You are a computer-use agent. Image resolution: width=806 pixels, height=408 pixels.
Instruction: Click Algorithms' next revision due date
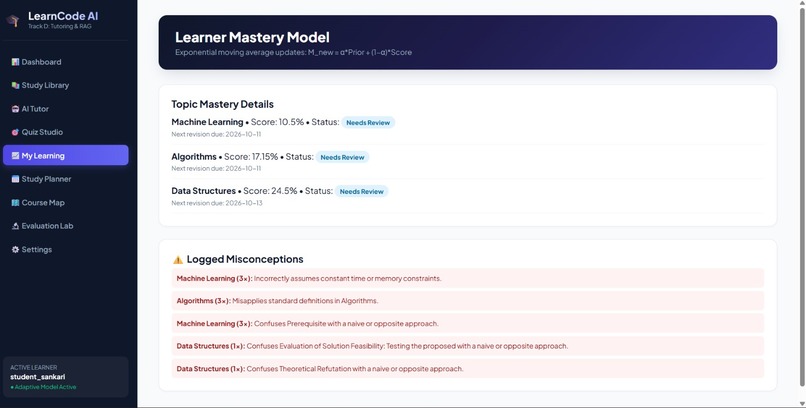tap(216, 169)
